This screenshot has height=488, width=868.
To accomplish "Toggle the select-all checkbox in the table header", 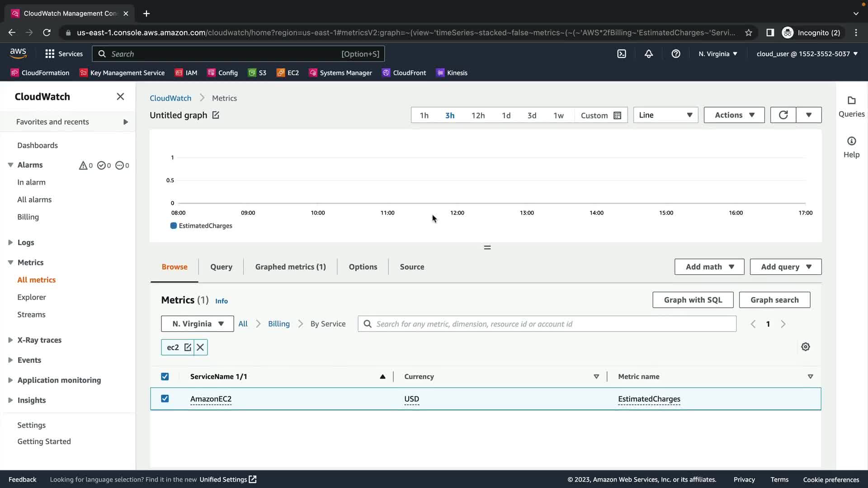I will [165, 376].
